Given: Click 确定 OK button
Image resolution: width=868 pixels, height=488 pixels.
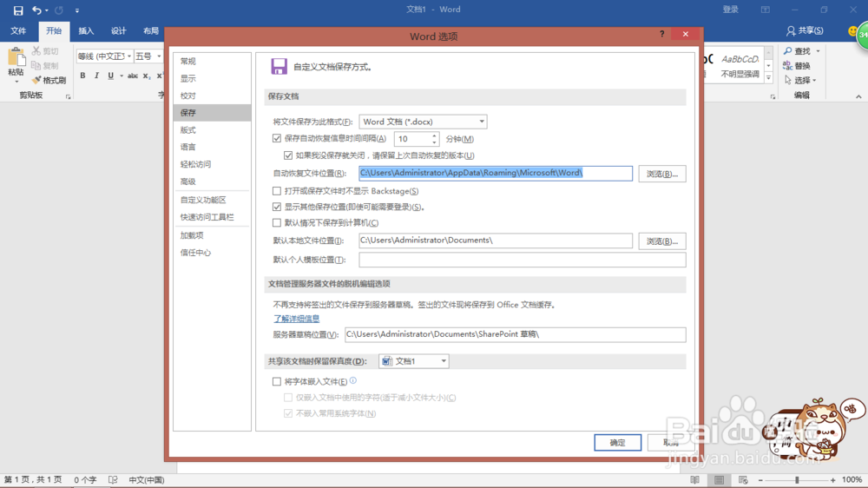Looking at the screenshot, I should (618, 443).
